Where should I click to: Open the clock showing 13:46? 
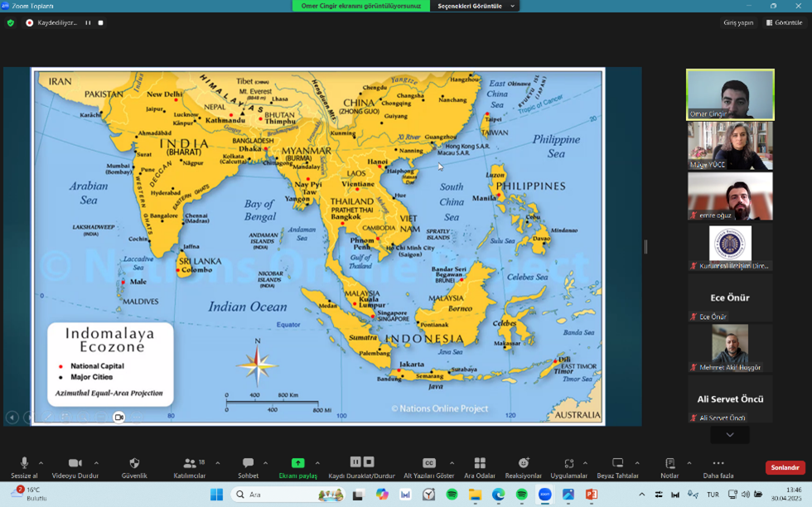[786, 494]
